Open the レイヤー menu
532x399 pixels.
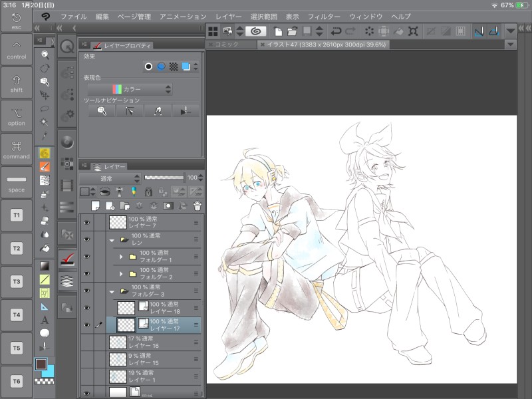tap(228, 16)
